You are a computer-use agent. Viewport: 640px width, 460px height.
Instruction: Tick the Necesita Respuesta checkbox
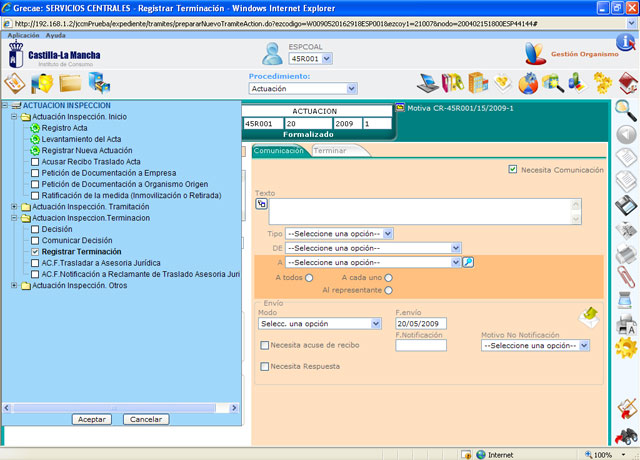coord(264,367)
